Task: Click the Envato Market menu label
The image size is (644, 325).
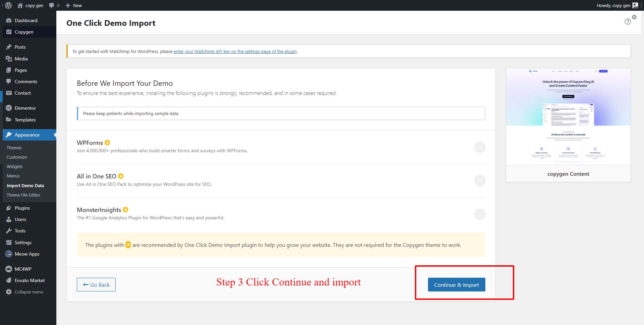Action: (30, 280)
